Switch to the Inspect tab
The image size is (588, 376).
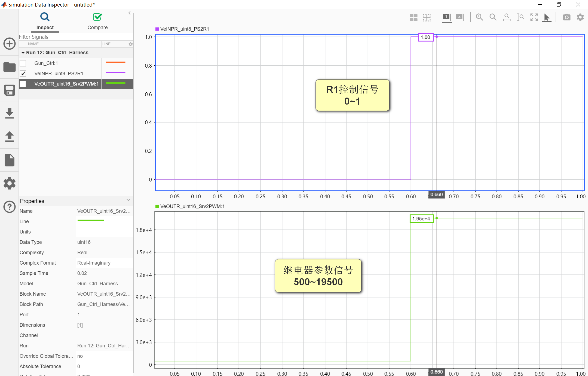45,21
